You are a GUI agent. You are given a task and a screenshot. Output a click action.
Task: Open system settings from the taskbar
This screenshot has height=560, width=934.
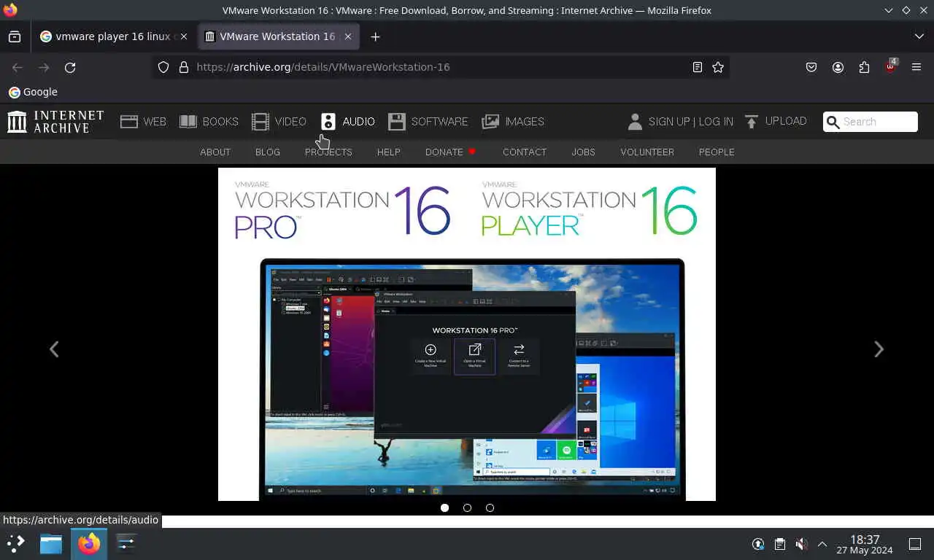[126, 543]
